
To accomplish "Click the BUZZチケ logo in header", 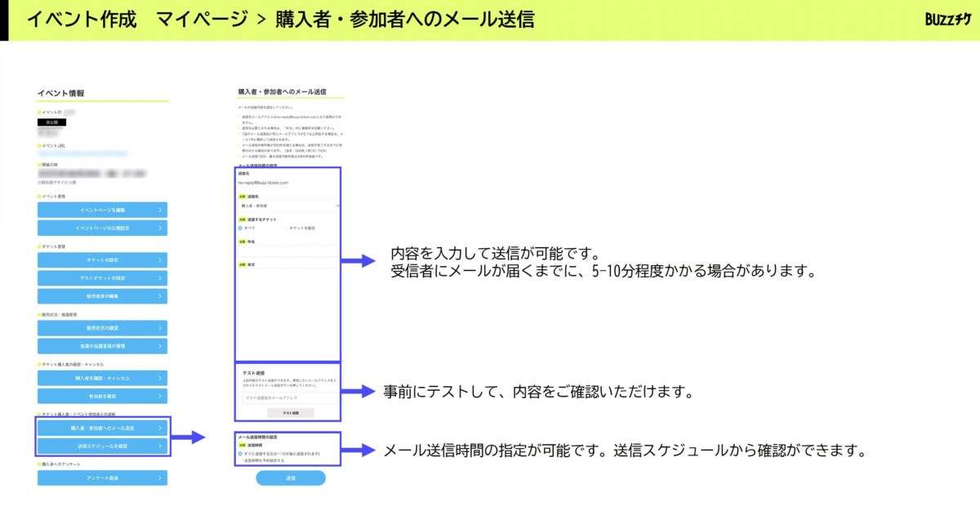I will [947, 20].
